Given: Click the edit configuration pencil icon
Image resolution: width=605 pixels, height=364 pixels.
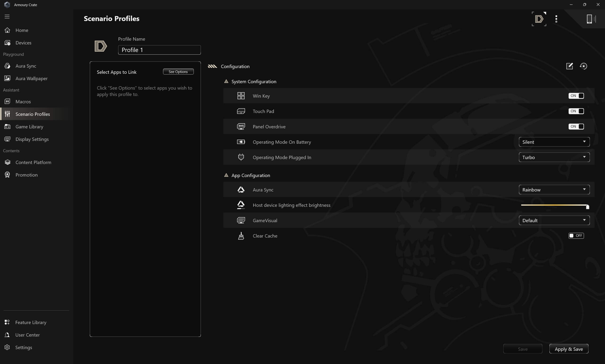Looking at the screenshot, I should [x=569, y=66].
